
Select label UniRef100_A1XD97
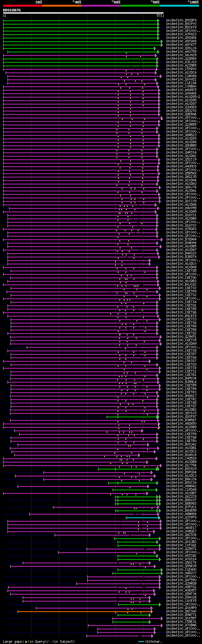(x=181, y=104)
